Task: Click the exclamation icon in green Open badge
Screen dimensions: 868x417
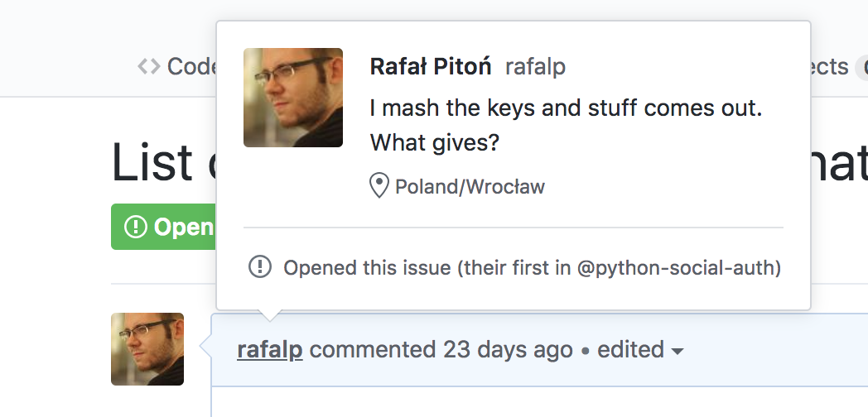Action: point(135,227)
